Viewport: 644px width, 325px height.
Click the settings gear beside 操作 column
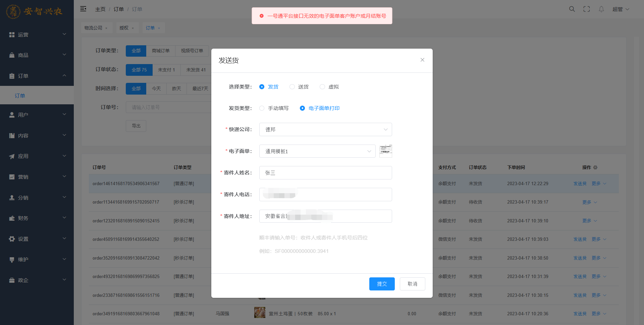coord(595,167)
